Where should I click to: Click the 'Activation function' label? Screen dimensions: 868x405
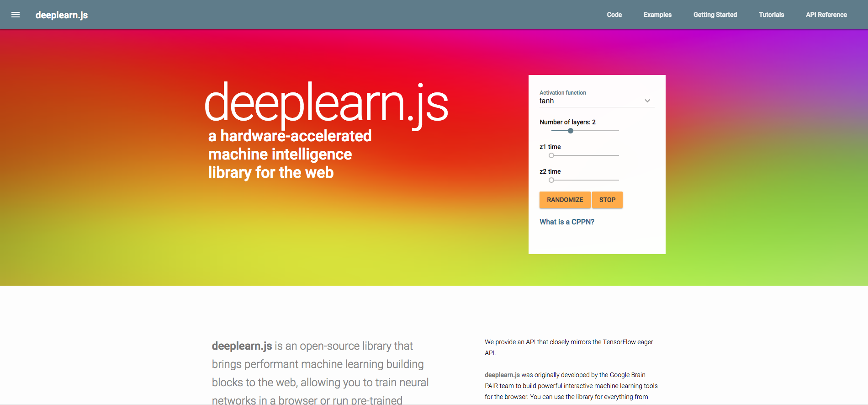(563, 92)
